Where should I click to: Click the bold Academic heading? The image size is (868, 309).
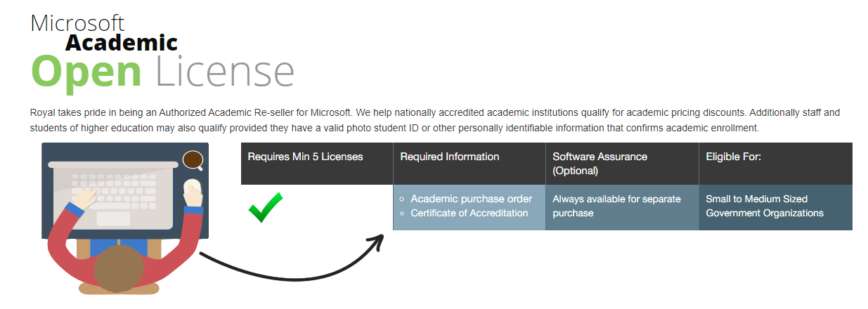click(x=122, y=42)
